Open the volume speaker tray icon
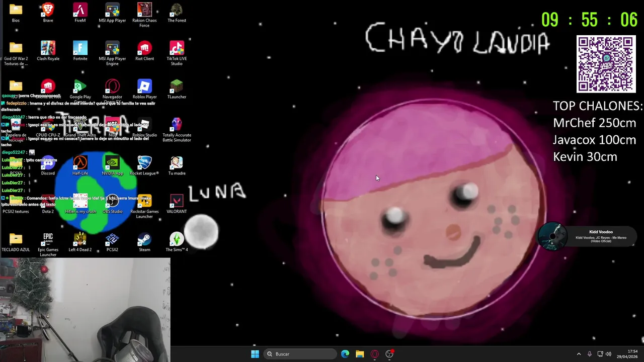 [x=608, y=354]
